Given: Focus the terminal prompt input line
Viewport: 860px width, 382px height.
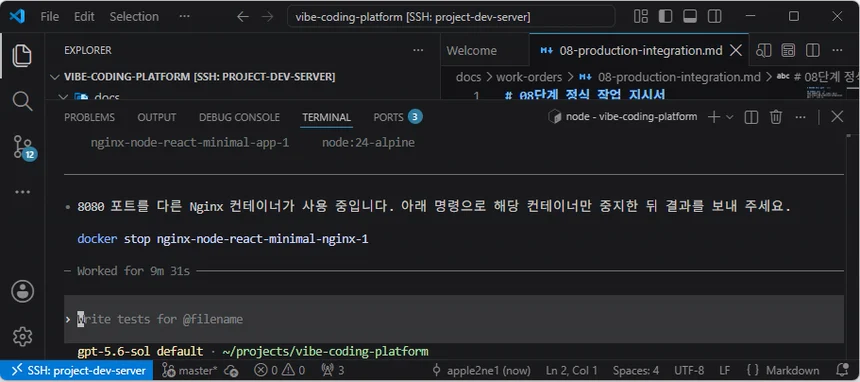Looking at the screenshot, I should click(x=454, y=319).
